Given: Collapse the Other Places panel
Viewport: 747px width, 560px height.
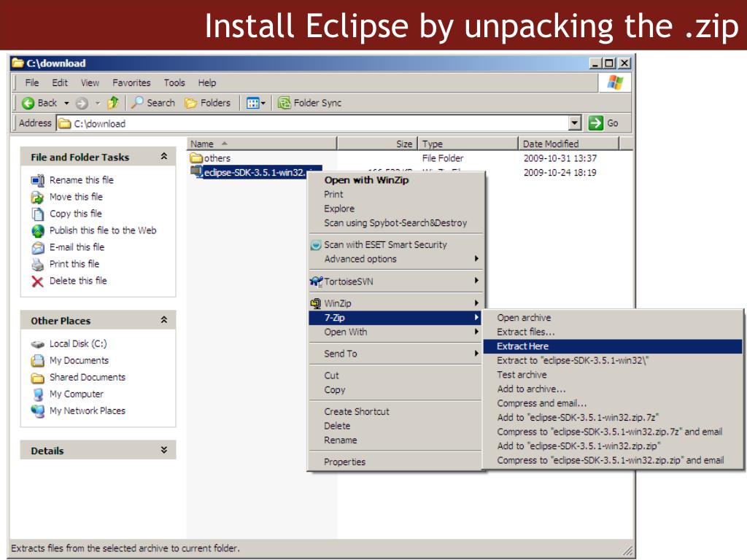Looking at the screenshot, I should click(164, 320).
